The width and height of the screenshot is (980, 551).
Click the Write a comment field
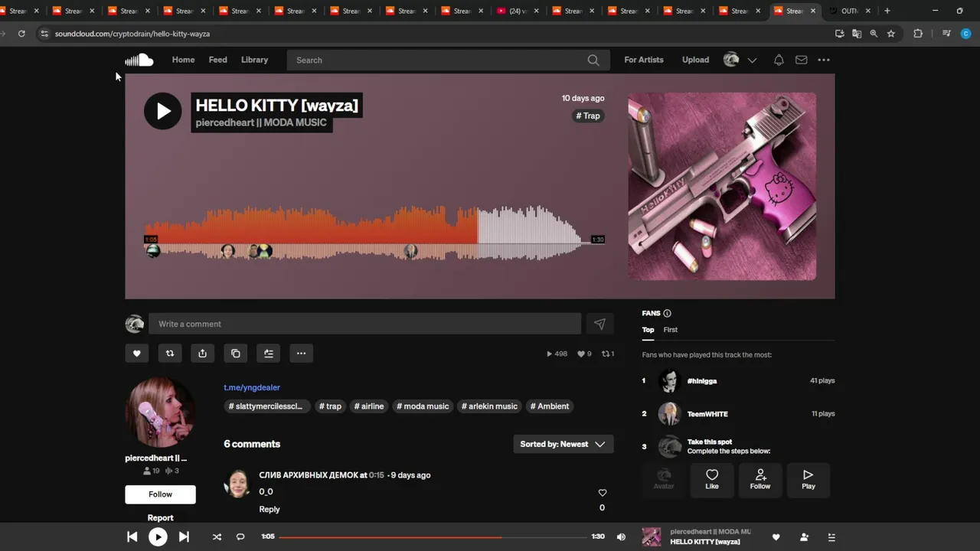[x=365, y=324]
